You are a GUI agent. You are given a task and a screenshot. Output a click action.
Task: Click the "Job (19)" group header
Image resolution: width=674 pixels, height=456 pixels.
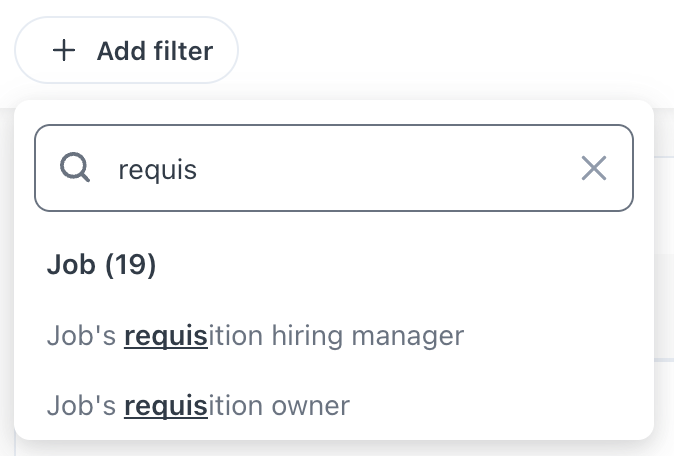102,266
